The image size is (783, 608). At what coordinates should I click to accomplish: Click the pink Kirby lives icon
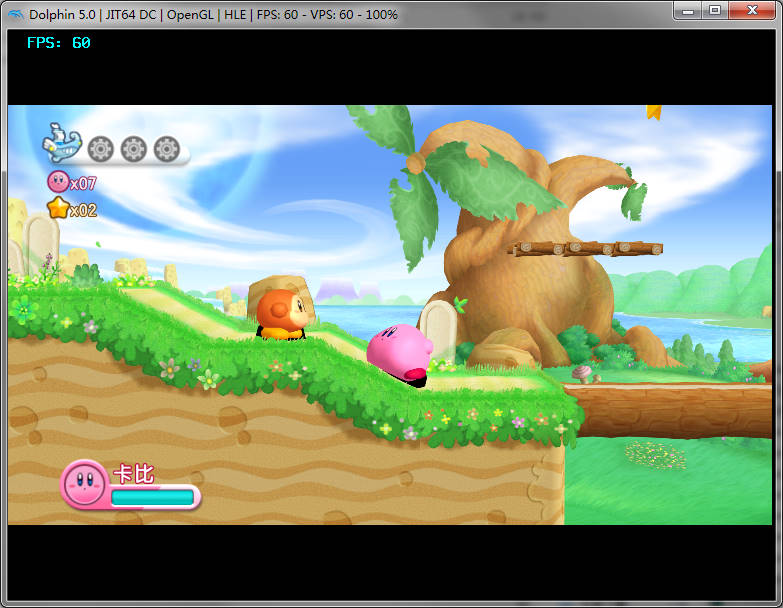(x=58, y=182)
